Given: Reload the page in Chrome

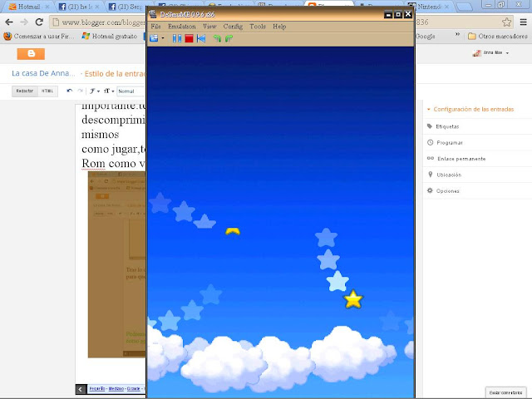Looking at the screenshot, I should point(39,22).
